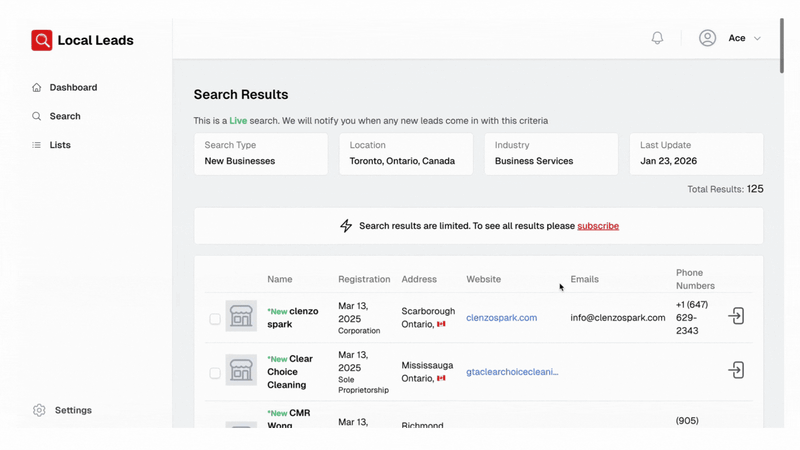The height and width of the screenshot is (450, 800).
Task: Expand the Ace account dropdown
Action: click(x=757, y=38)
